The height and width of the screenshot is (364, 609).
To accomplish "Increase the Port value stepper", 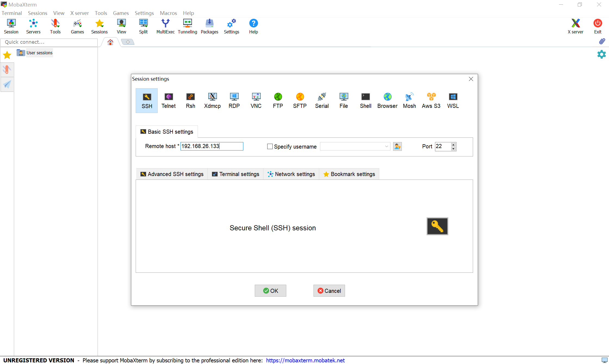I will [453, 145].
